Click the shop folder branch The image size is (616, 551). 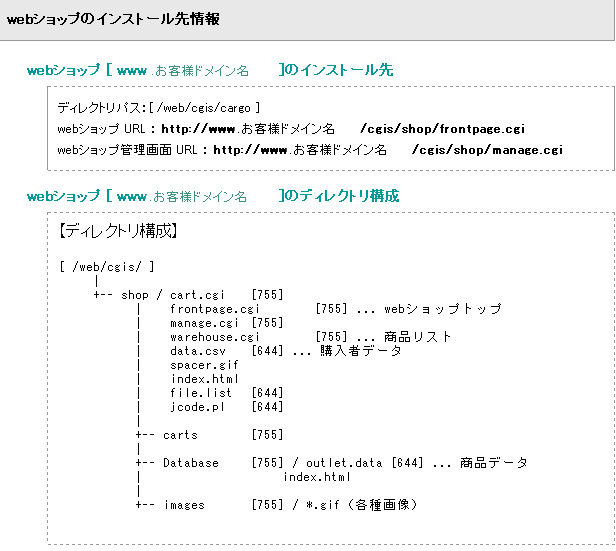[135, 295]
